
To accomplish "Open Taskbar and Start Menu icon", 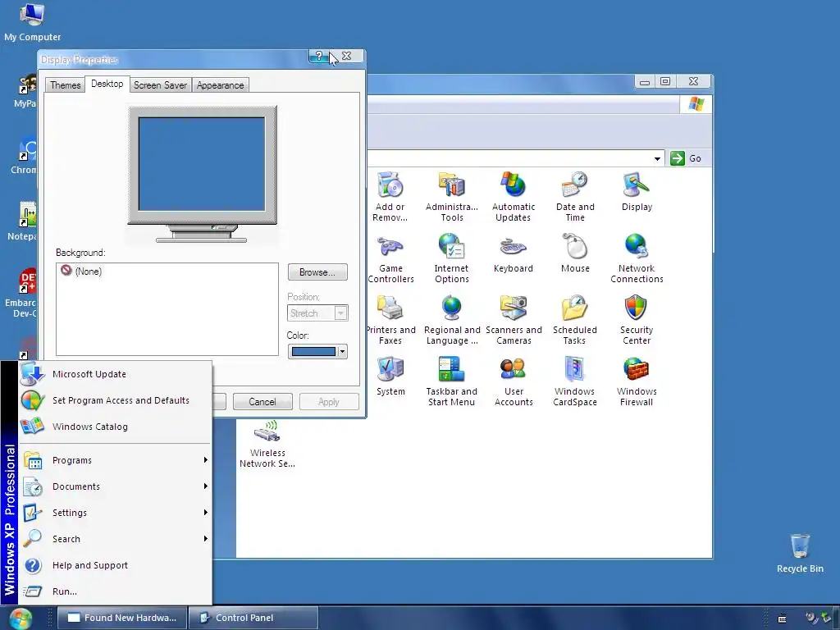I will 452,381.
